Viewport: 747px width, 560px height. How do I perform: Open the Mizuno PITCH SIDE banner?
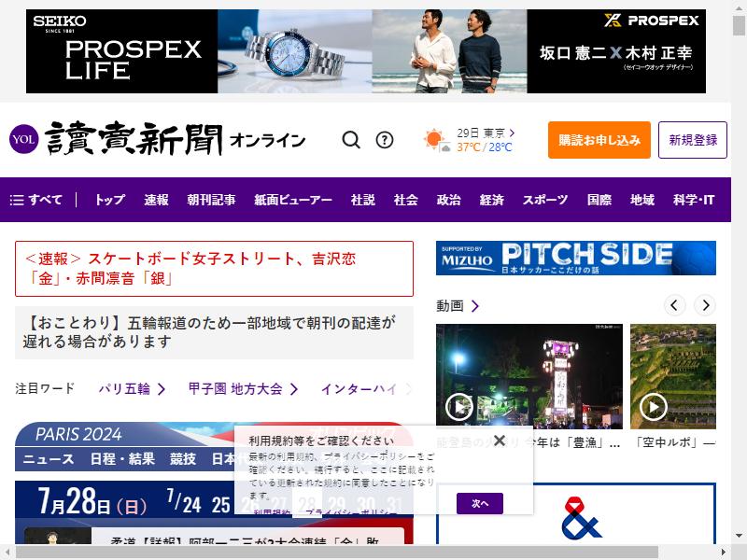click(x=576, y=259)
